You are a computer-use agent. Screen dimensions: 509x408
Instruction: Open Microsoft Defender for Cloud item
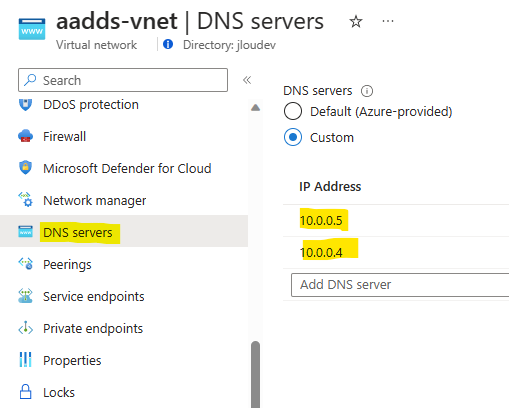pyautogui.click(x=124, y=168)
